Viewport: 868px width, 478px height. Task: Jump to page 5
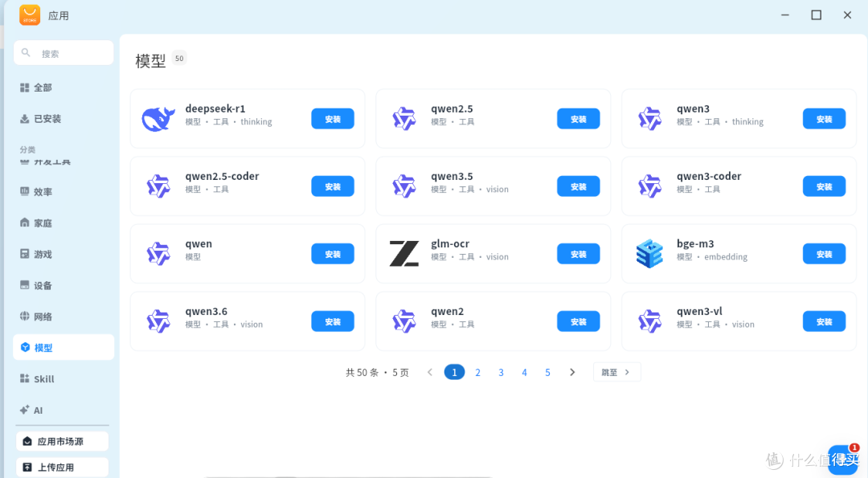[547, 372]
